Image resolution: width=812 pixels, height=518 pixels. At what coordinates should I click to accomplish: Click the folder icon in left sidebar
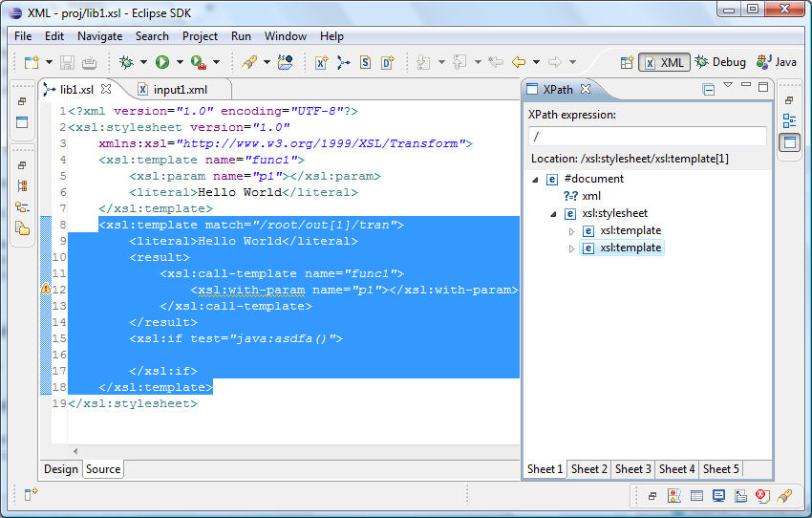coord(22,227)
